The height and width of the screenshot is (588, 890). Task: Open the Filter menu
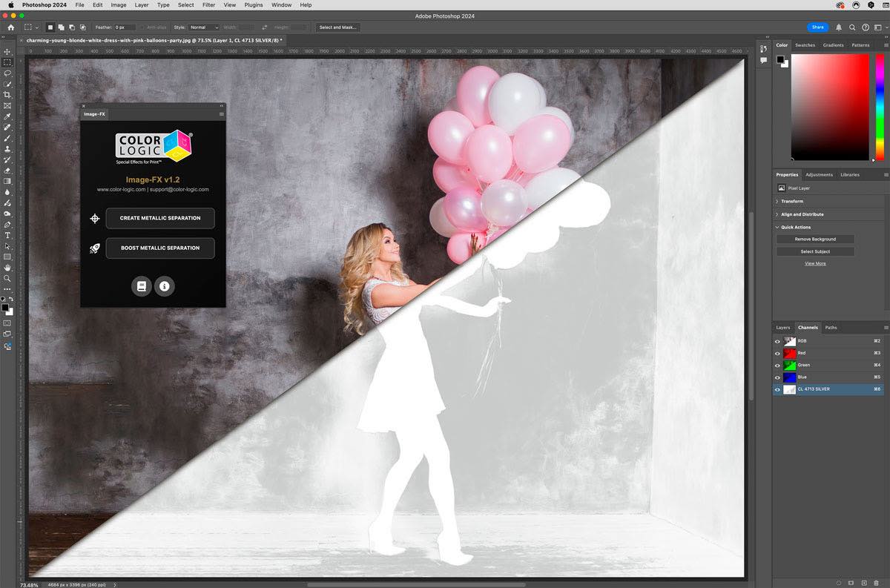tap(208, 5)
